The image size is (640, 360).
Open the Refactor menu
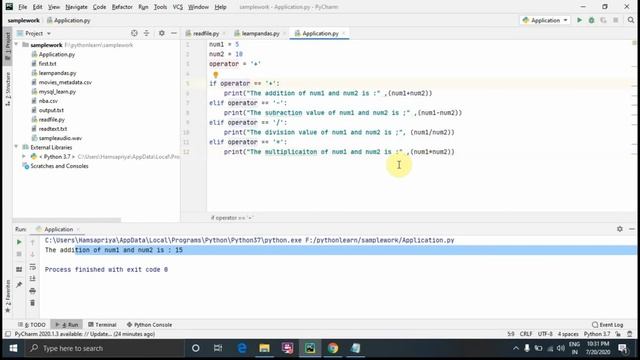(122, 7)
